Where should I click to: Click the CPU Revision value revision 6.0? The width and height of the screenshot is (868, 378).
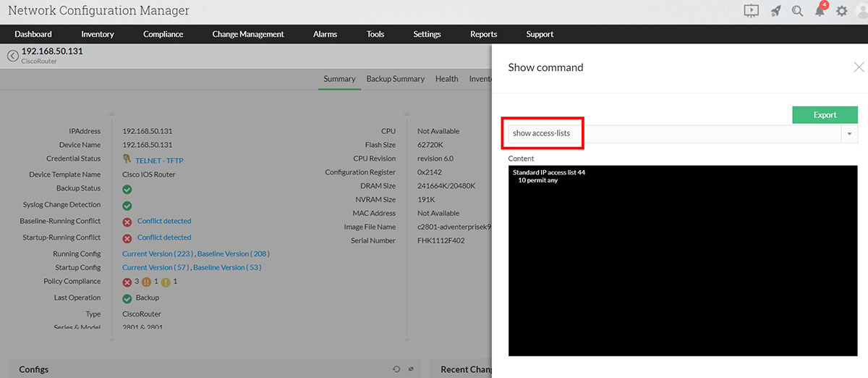click(x=435, y=159)
